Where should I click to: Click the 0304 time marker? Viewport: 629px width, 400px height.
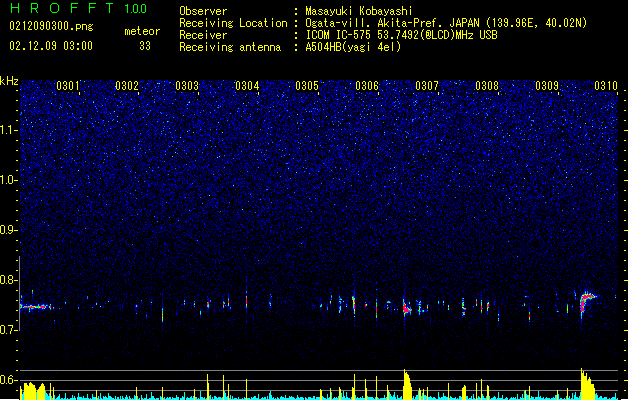click(247, 86)
